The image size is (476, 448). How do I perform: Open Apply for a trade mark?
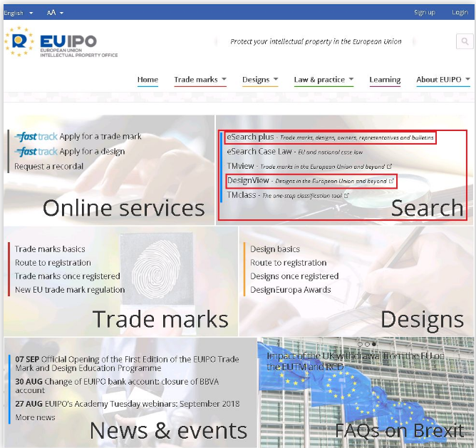point(100,137)
